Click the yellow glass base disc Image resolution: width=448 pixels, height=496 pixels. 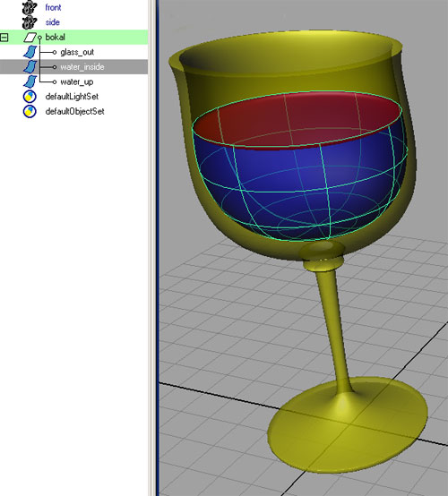click(x=348, y=425)
